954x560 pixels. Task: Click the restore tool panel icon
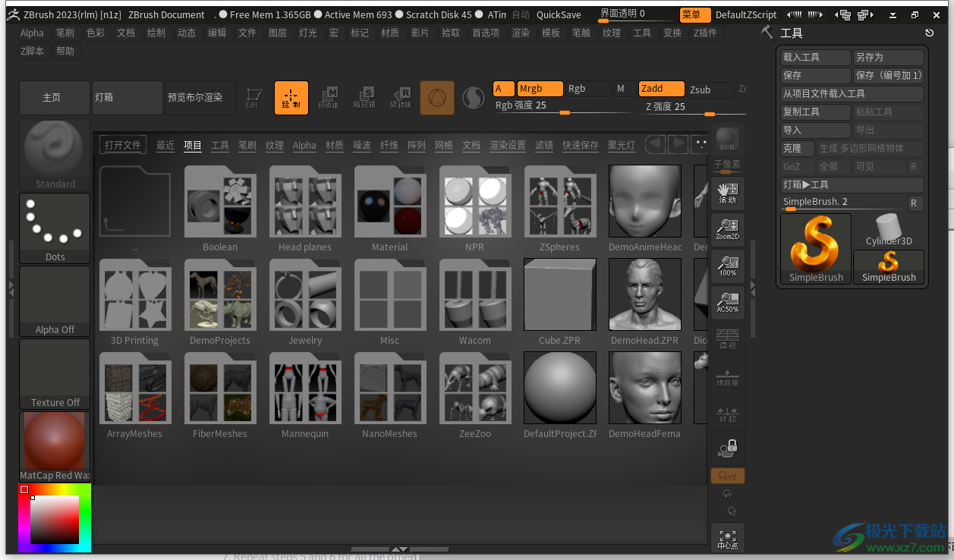930,33
